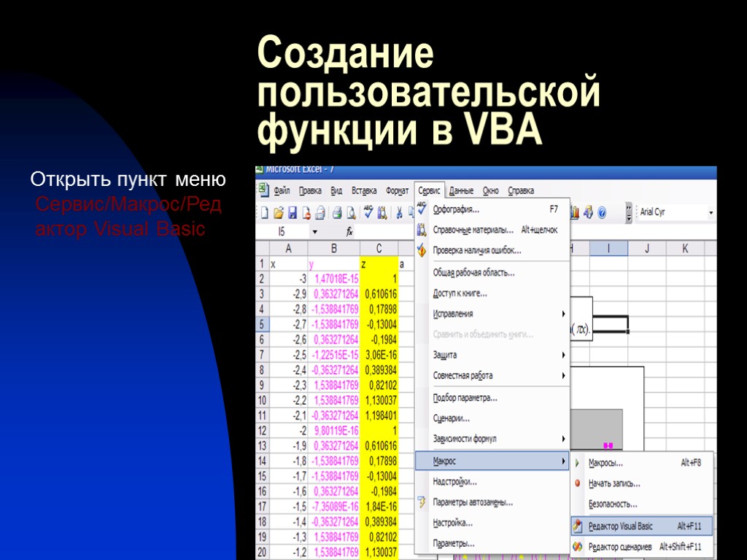Open the Правка menu
Viewport: 747px width, 560px height.
[310, 190]
